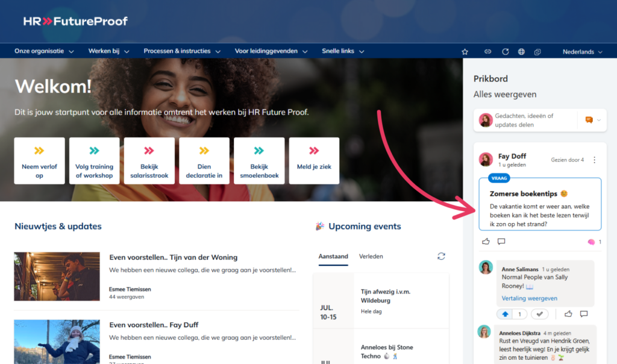617x364 pixels.
Task: Click the Tijn van der Woning article thumbnail
Action: 57,277
